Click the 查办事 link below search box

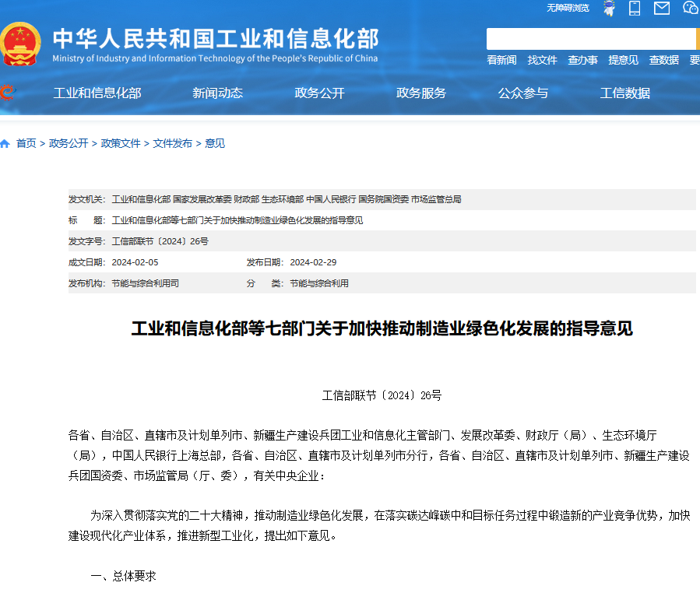pos(582,60)
